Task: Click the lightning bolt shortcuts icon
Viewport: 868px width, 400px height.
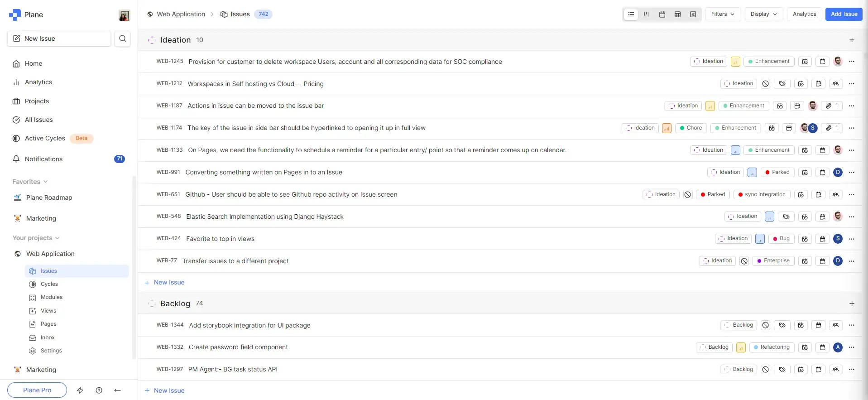Action: 80,390
